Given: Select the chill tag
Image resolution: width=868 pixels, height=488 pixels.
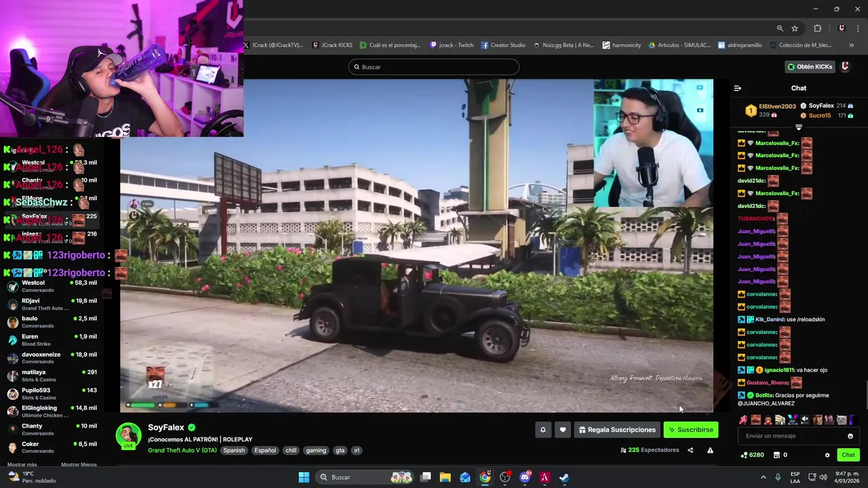Looking at the screenshot, I should coord(291,450).
